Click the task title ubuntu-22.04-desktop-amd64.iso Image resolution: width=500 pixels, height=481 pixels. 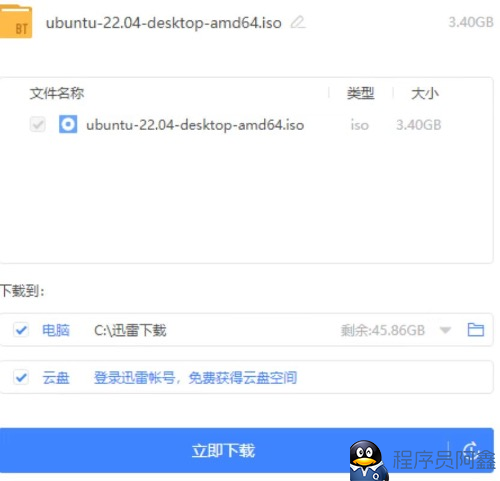click(164, 23)
